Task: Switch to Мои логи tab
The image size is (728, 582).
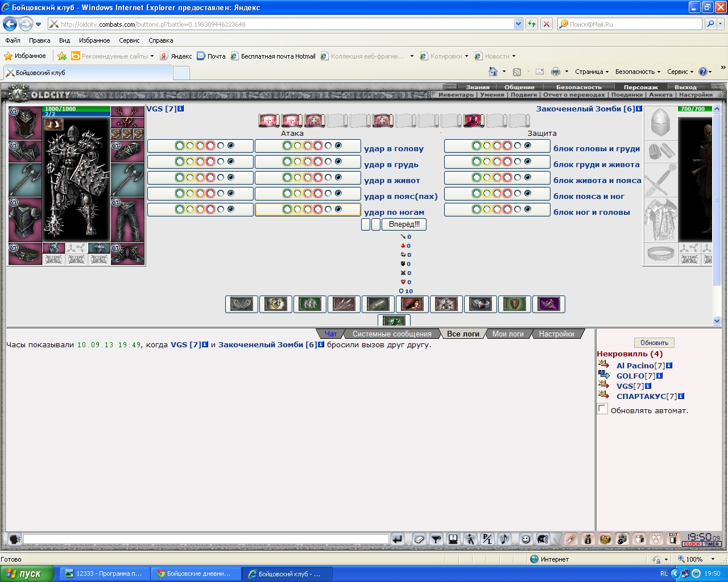Action: point(508,334)
